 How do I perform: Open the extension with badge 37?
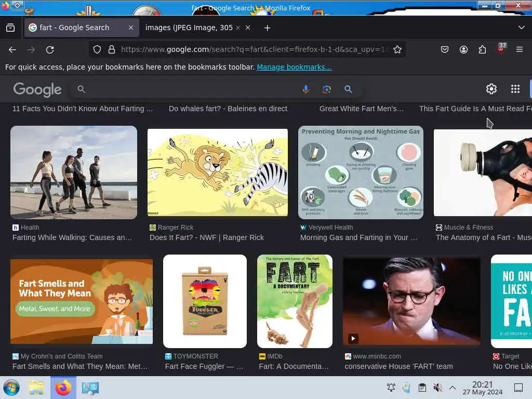pyautogui.click(x=501, y=48)
